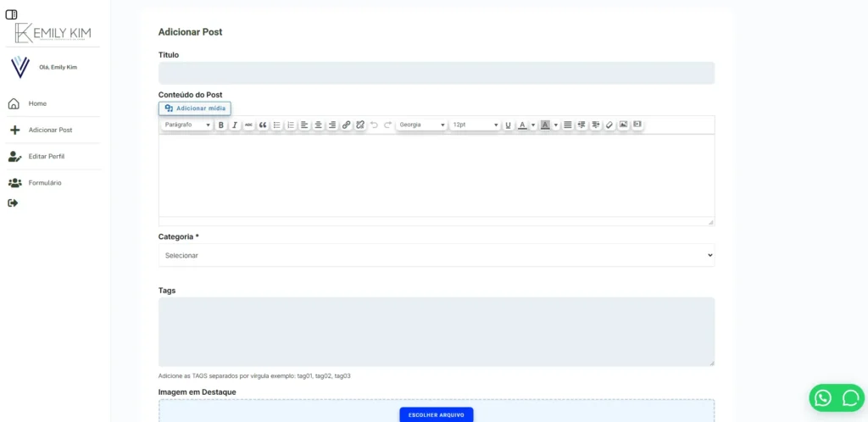Collapse the sidebar panel toggle

(x=11, y=14)
